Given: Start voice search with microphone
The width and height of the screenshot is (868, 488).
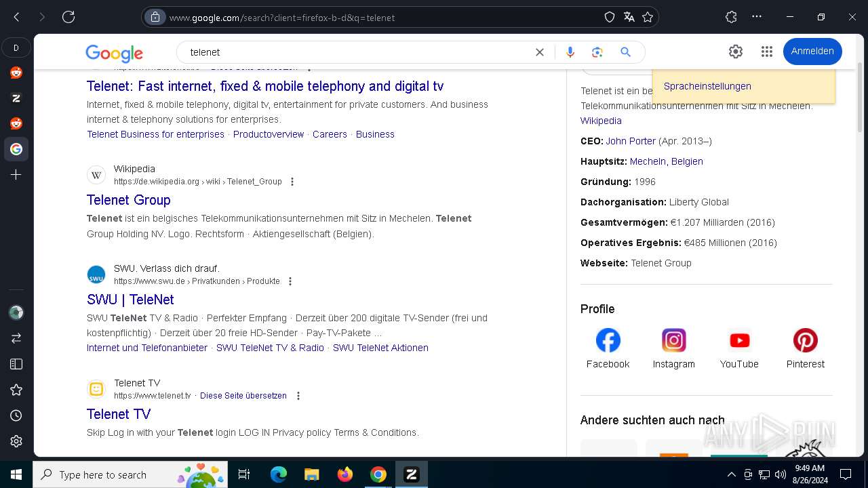Looking at the screenshot, I should (570, 52).
